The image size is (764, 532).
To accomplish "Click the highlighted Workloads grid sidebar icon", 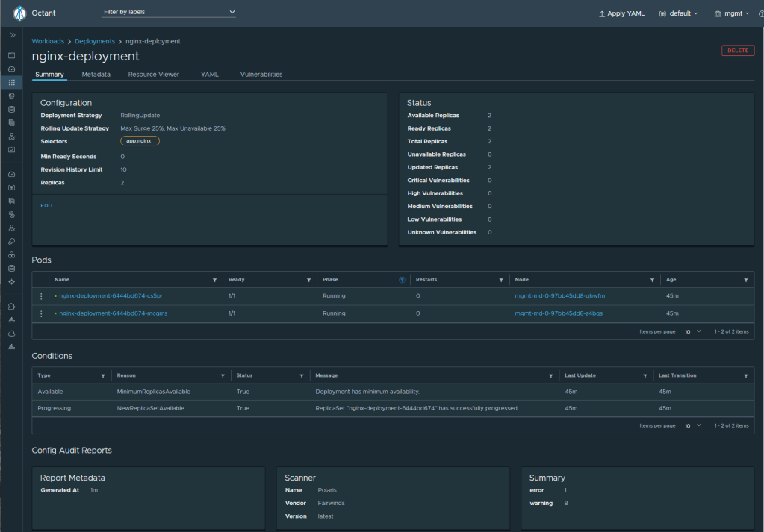I will pyautogui.click(x=11, y=82).
